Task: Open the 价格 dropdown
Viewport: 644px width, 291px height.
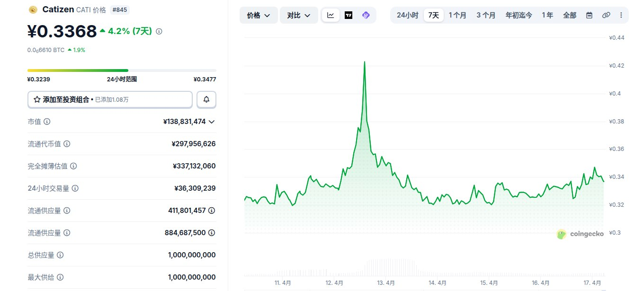Action: 259,15
